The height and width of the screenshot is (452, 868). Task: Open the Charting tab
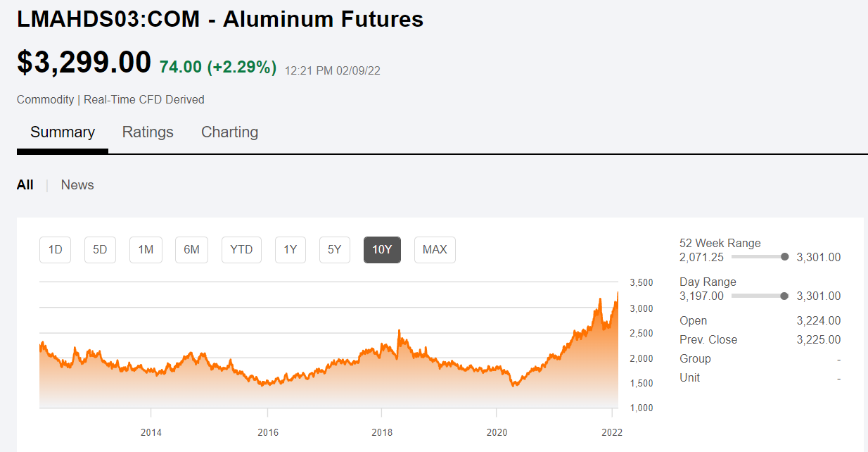229,132
